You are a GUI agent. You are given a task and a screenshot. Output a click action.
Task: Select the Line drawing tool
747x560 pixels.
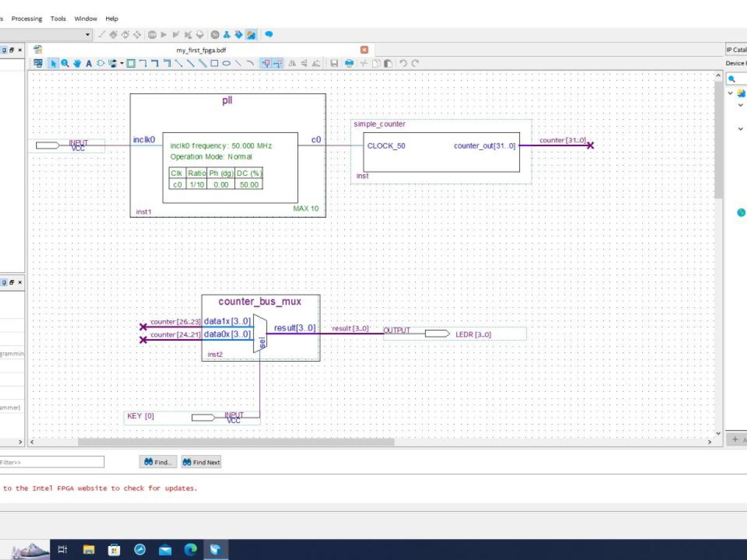(x=239, y=63)
